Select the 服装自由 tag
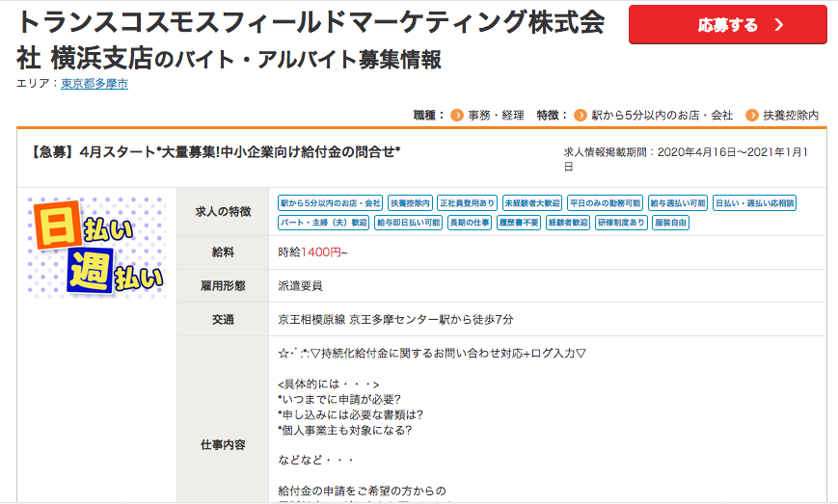Screen dimensions: 838x504 tap(671, 222)
